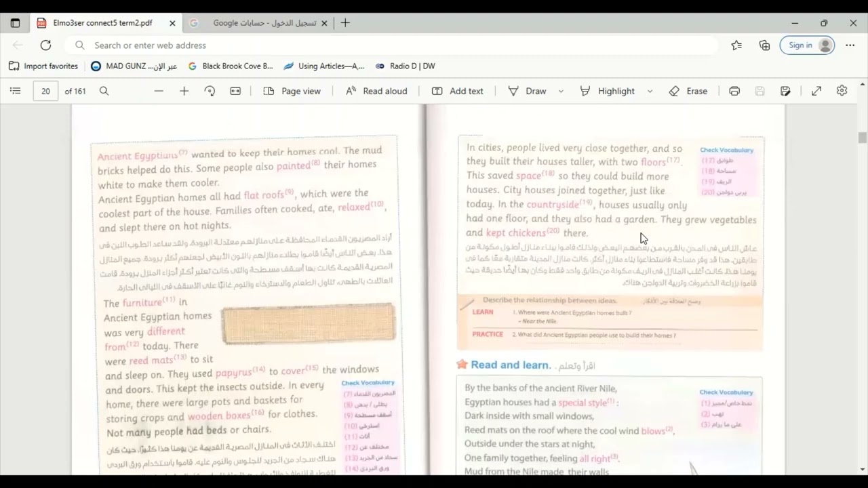Close the Elmo3ser connect5 term2.pdf tab
This screenshot has height=488, width=868.
click(x=172, y=23)
